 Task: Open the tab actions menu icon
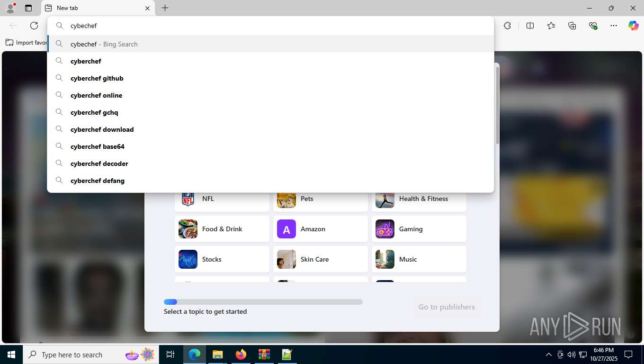coord(28,8)
